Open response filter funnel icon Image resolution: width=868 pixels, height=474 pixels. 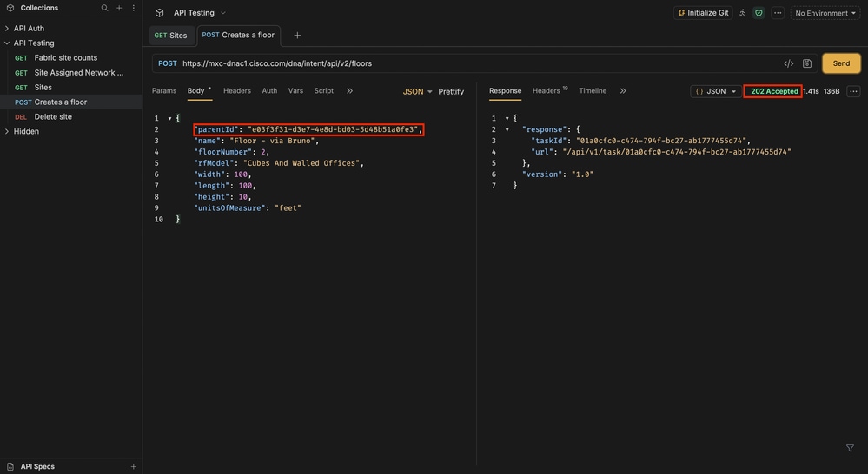coord(850,448)
